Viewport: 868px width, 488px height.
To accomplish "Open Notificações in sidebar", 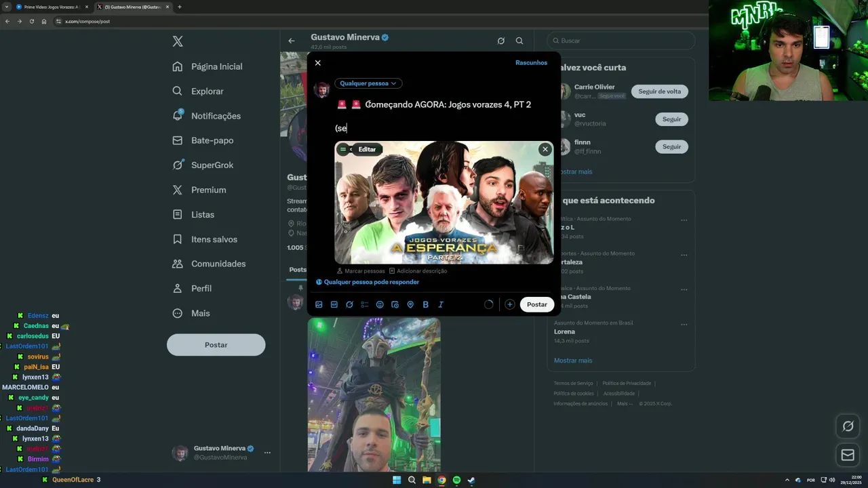I will pos(207,116).
